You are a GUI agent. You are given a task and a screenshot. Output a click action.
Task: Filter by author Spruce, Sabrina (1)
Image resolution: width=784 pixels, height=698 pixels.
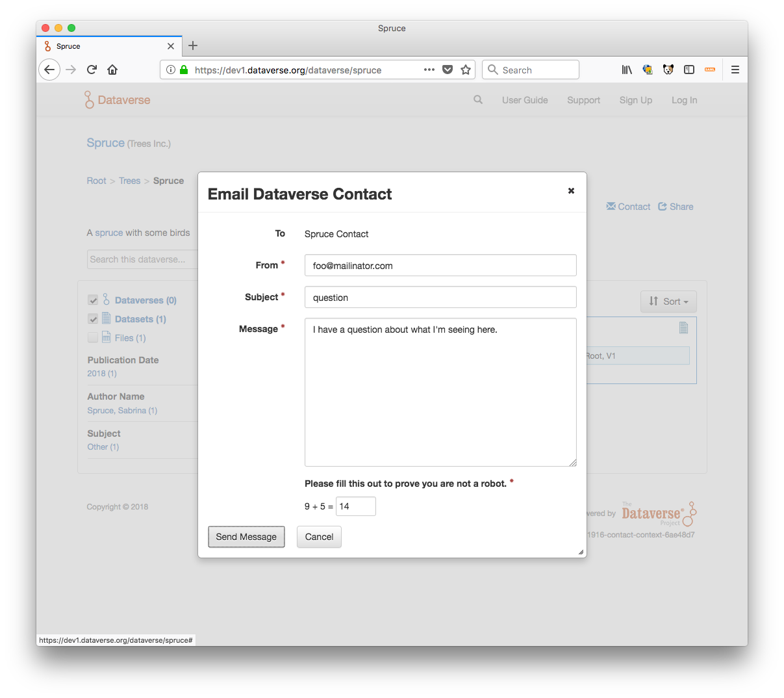tap(122, 410)
